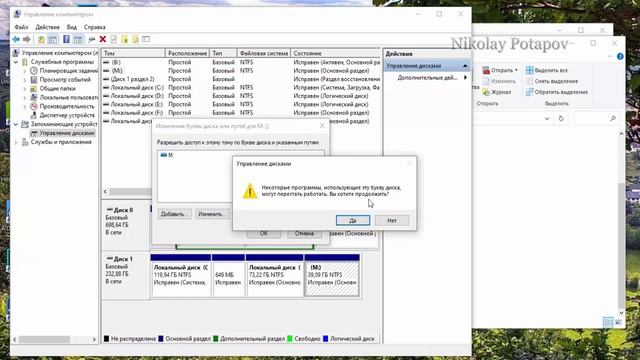Click the last toolbar icon with view layout

[x=146, y=39]
